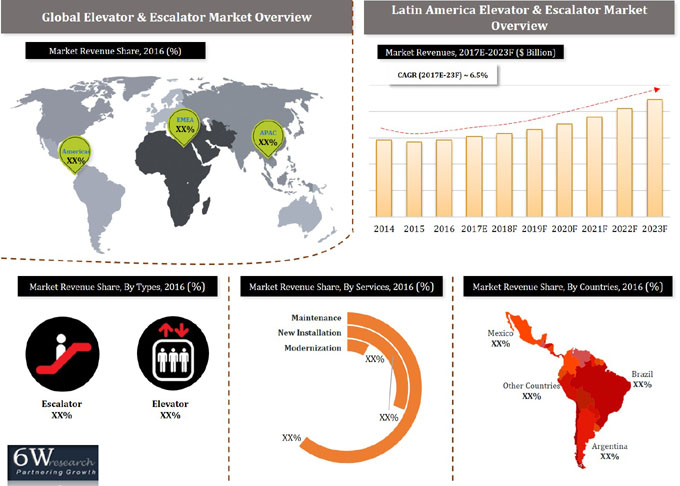The image size is (680, 486).
Task: Click Australia on the world map
Action: 299,213
